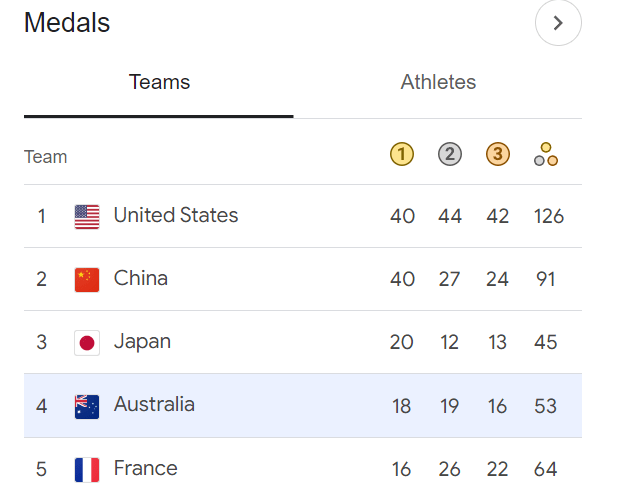Open the China team name
Image resolution: width=619 pixels, height=493 pixels.
coord(141,278)
